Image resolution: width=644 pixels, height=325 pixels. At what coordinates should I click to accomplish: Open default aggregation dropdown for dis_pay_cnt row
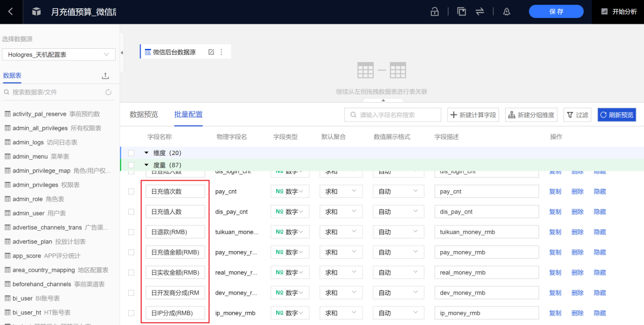coord(341,212)
